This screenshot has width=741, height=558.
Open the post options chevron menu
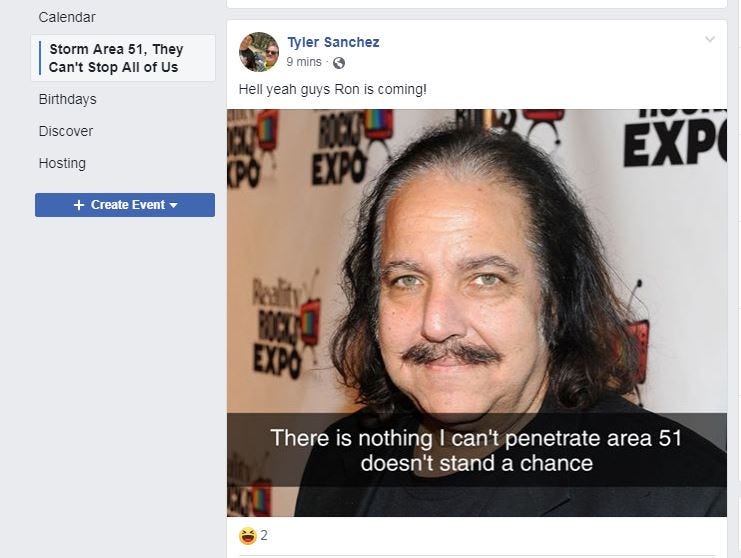pos(710,40)
